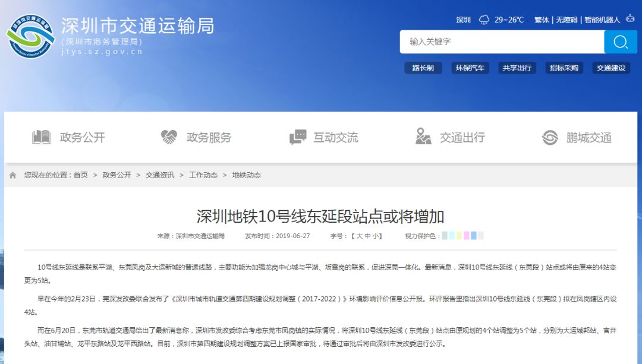This screenshot has width=642, height=364.
Task: Go to 工作动态 in breadcrumb
Action: pos(203,175)
